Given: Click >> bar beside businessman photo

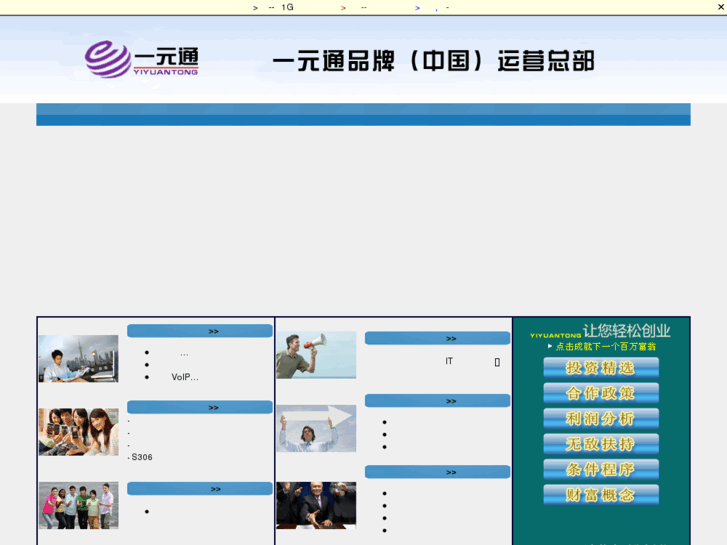Looking at the screenshot, I should 437,472.
